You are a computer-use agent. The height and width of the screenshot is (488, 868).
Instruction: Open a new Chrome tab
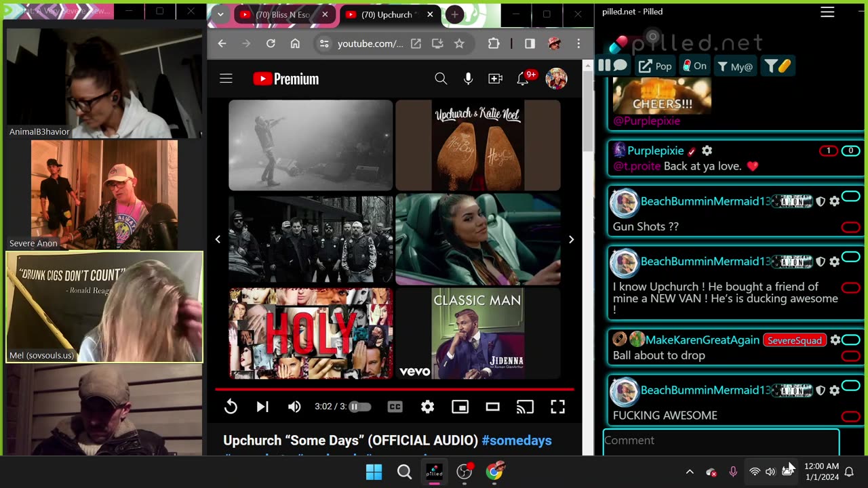tap(454, 14)
